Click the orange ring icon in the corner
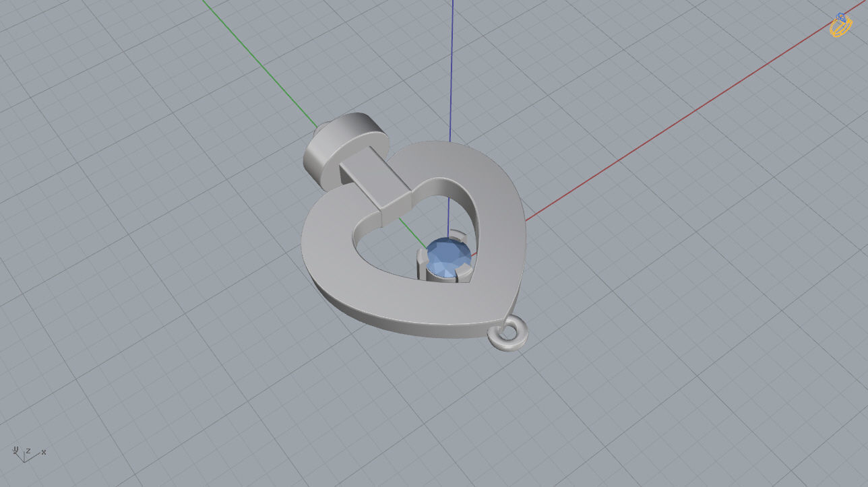The width and height of the screenshot is (868, 487). (x=841, y=25)
